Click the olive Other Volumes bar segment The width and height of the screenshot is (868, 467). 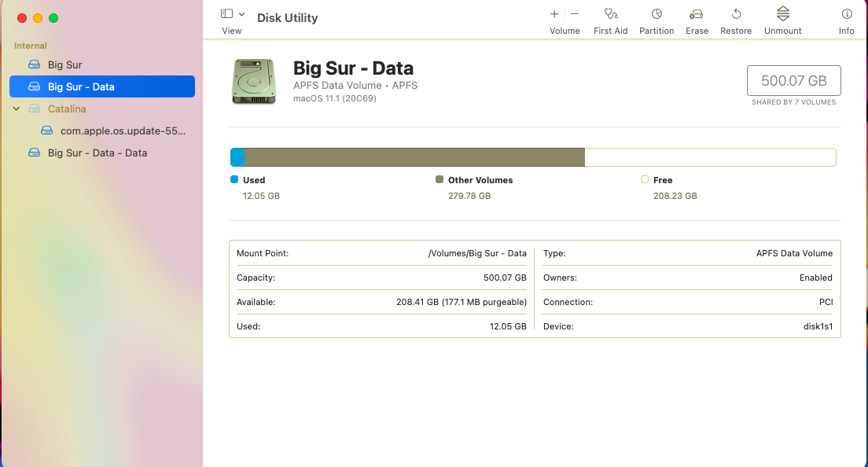coord(414,157)
